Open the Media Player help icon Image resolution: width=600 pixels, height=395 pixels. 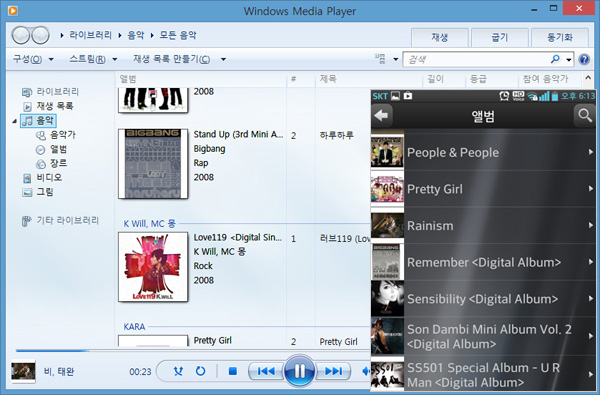coord(584,59)
